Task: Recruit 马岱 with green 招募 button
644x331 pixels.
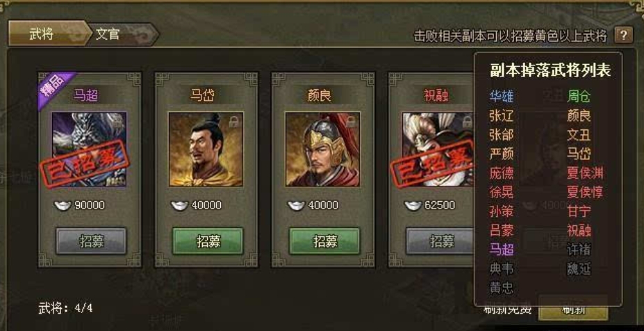Action: pos(208,241)
